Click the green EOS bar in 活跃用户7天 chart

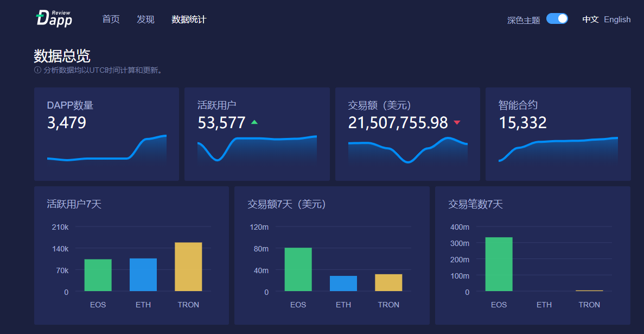pyautogui.click(x=98, y=274)
